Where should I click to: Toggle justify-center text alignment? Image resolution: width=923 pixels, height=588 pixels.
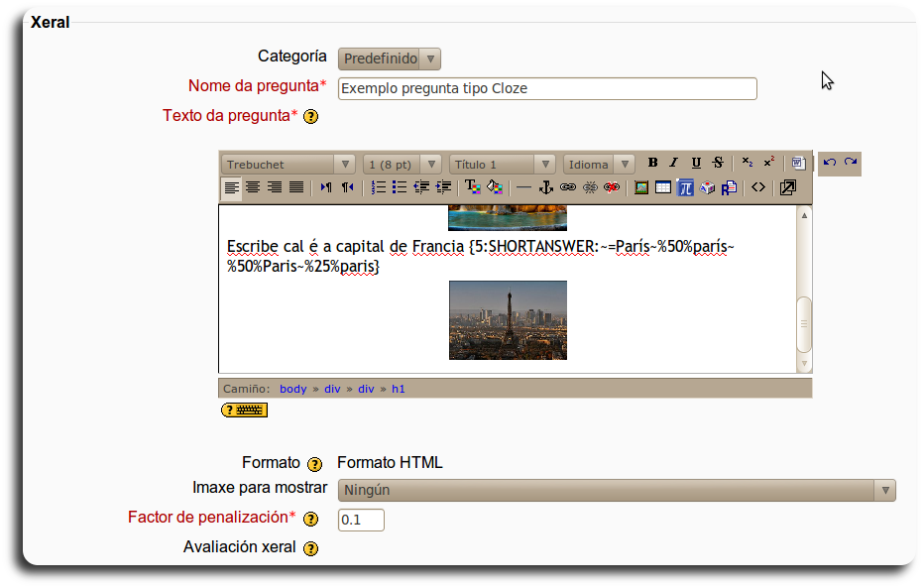[x=253, y=187]
